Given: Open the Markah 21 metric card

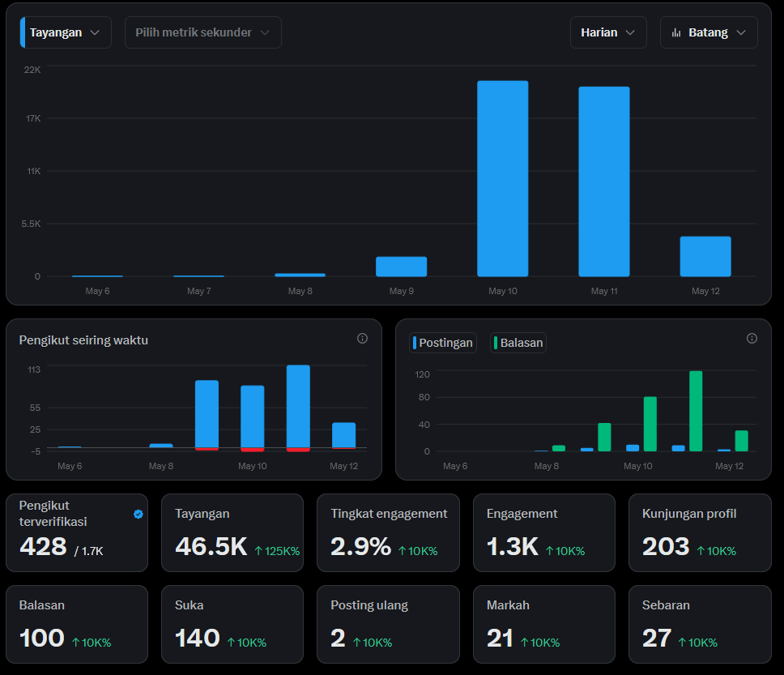Looking at the screenshot, I should [544, 625].
